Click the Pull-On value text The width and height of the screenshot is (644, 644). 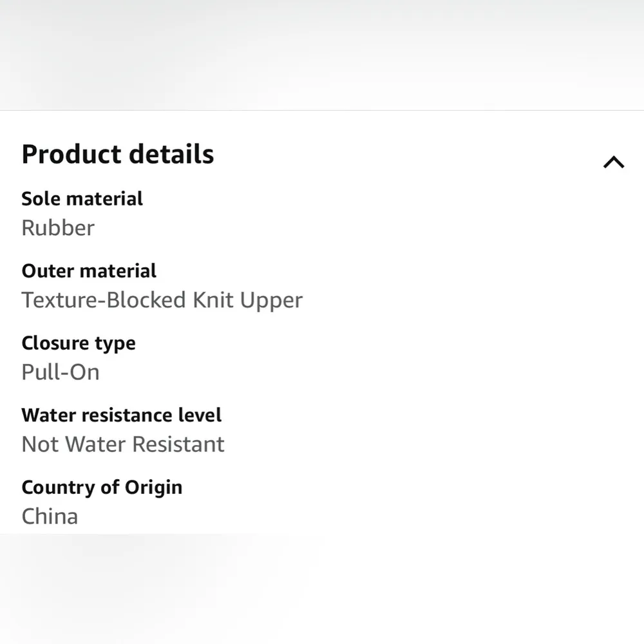pyautogui.click(x=61, y=372)
